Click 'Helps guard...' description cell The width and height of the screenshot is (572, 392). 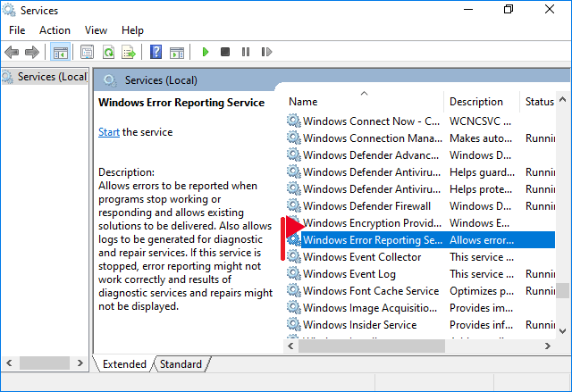[x=482, y=172]
